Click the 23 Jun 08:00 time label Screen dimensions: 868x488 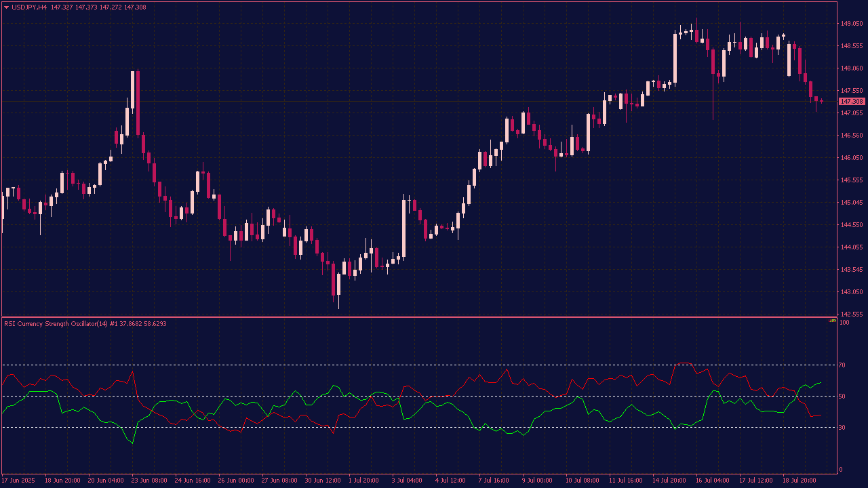(150, 480)
